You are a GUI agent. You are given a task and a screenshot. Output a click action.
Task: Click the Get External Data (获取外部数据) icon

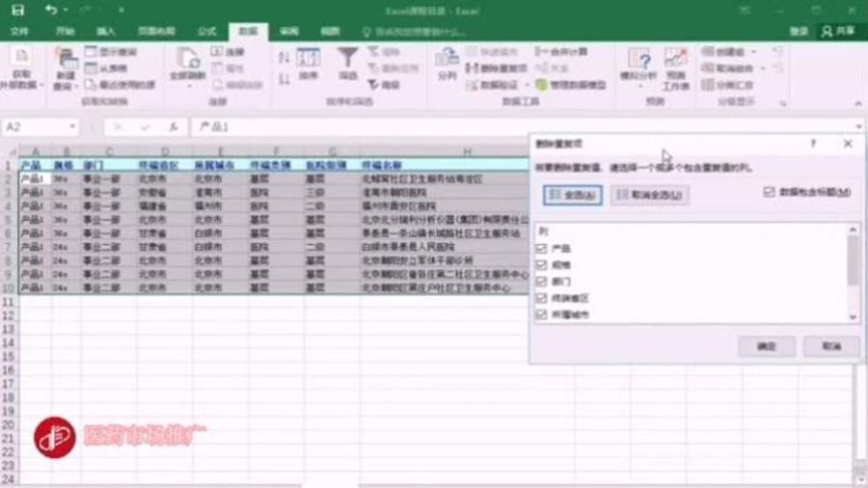[x=21, y=66]
